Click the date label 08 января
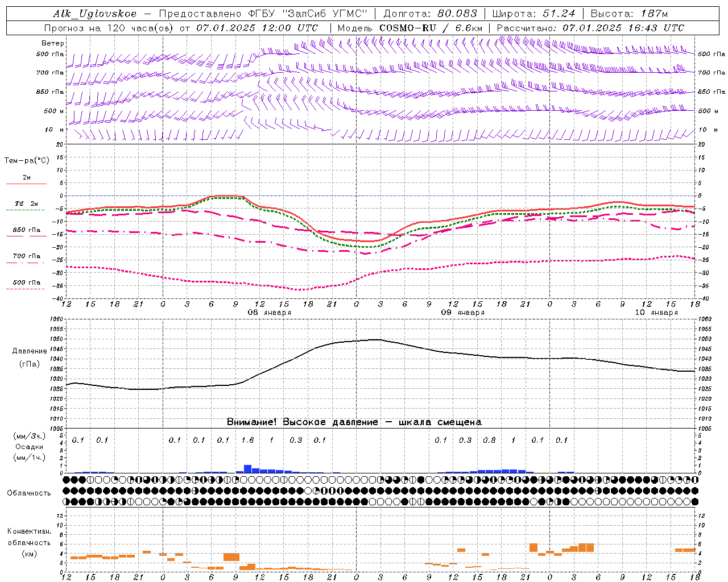 point(270,313)
